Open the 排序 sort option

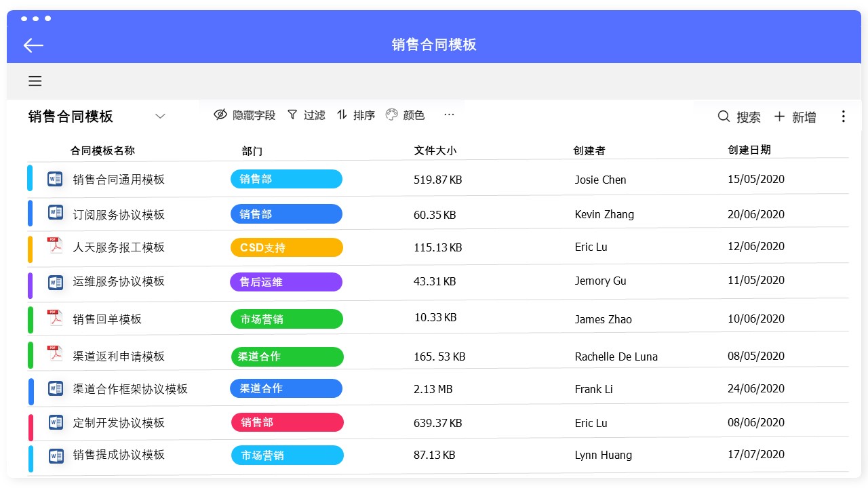click(356, 115)
